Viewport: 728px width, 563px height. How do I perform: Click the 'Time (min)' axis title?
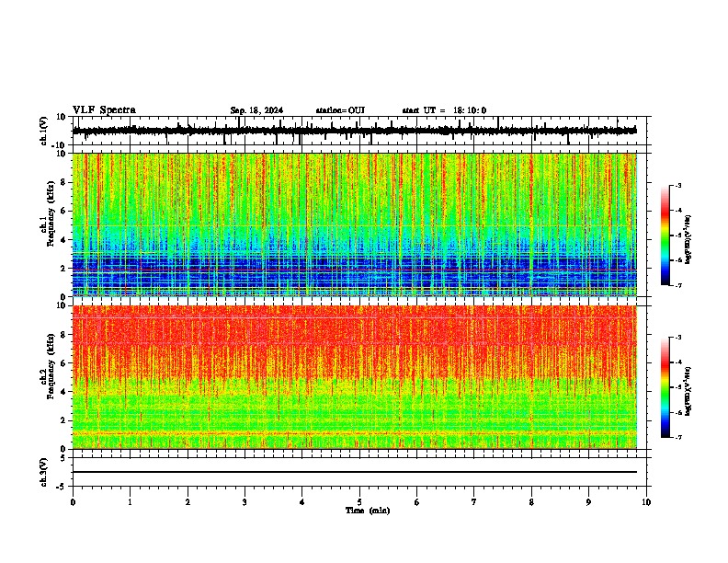click(x=368, y=511)
